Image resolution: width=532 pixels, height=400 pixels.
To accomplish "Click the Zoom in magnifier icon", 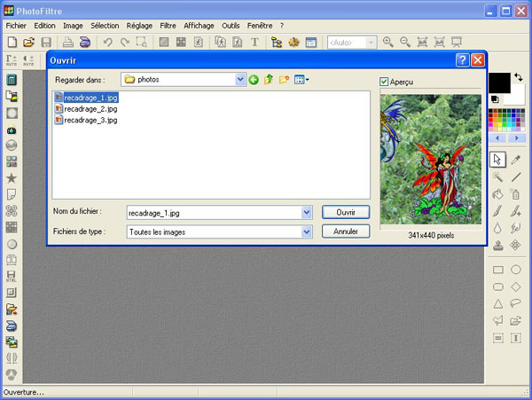I will coord(387,42).
